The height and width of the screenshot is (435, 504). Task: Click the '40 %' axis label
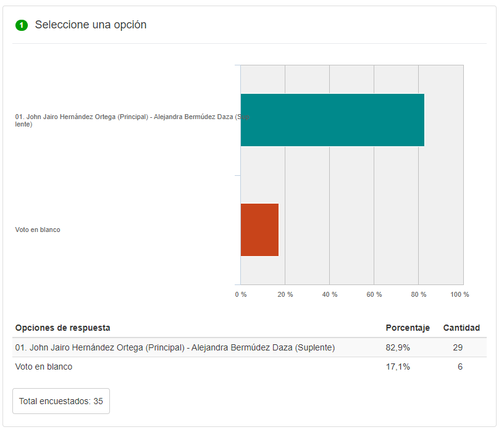click(330, 294)
